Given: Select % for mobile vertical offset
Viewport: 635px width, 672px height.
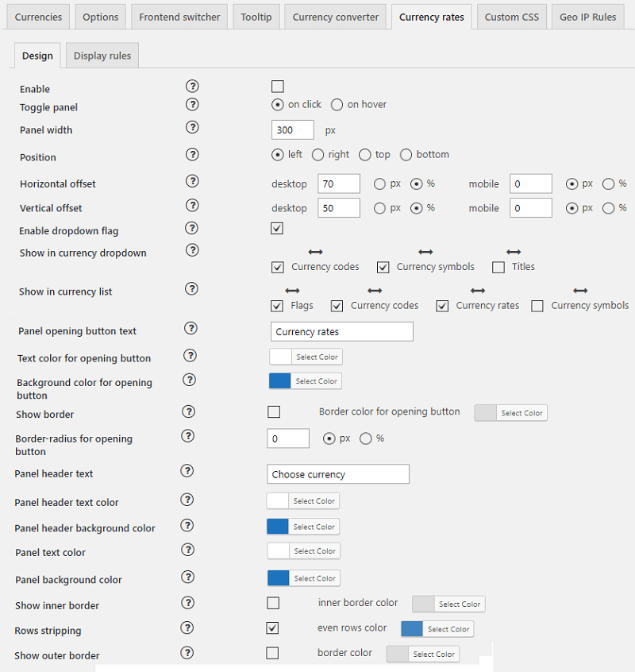Looking at the screenshot, I should click(609, 208).
